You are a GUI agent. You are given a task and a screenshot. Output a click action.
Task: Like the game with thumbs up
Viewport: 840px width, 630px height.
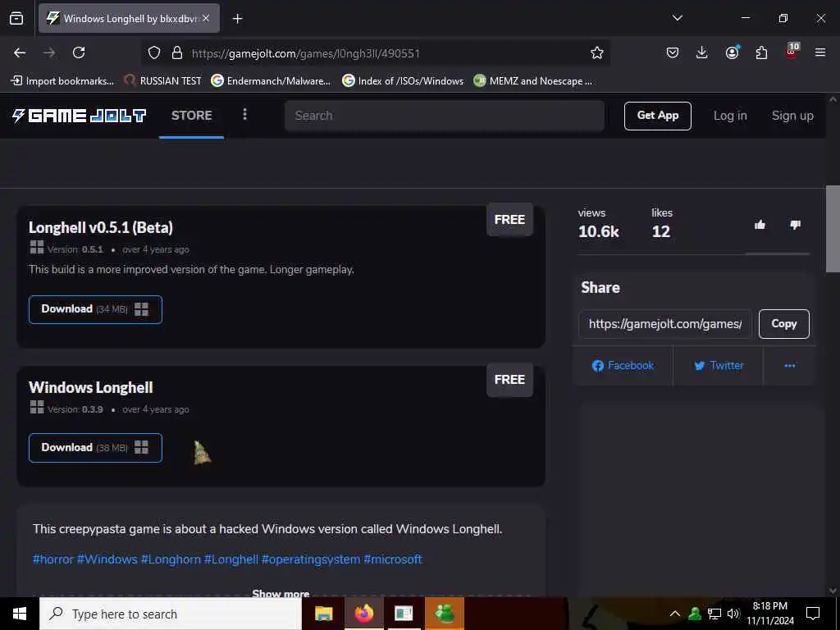click(x=760, y=225)
